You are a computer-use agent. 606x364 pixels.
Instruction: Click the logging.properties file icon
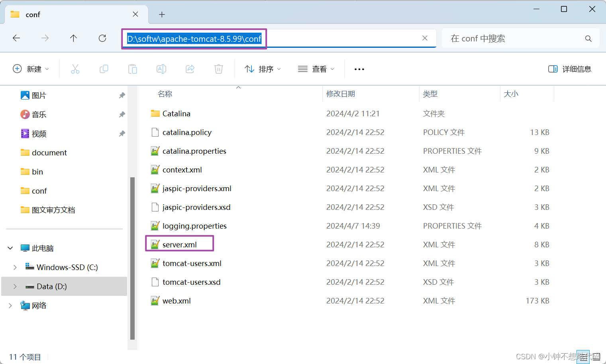click(155, 226)
